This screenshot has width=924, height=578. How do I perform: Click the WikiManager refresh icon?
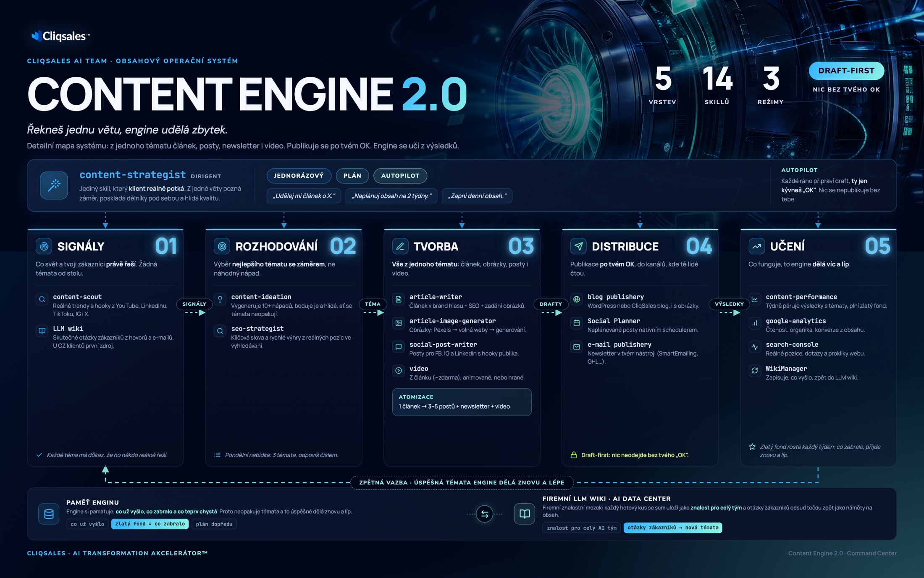click(x=755, y=371)
